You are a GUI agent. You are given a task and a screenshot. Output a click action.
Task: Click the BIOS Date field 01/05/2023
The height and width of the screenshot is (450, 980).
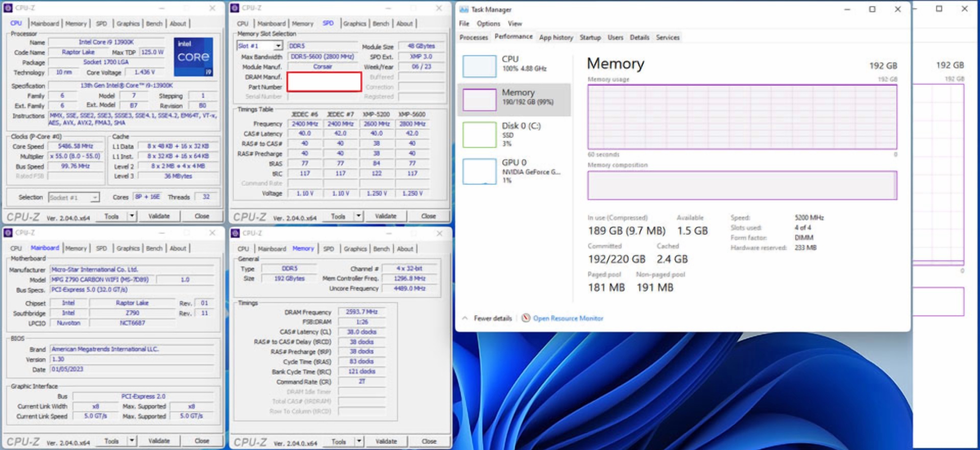point(132,369)
